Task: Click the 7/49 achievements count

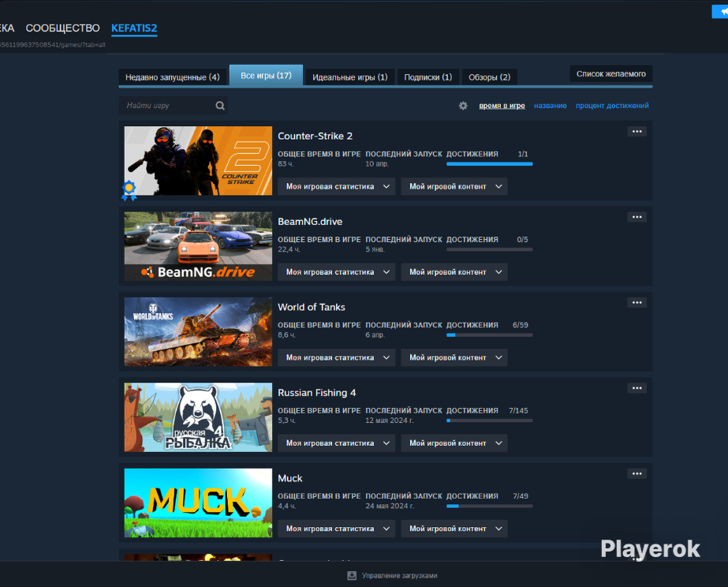Action: [x=521, y=496]
